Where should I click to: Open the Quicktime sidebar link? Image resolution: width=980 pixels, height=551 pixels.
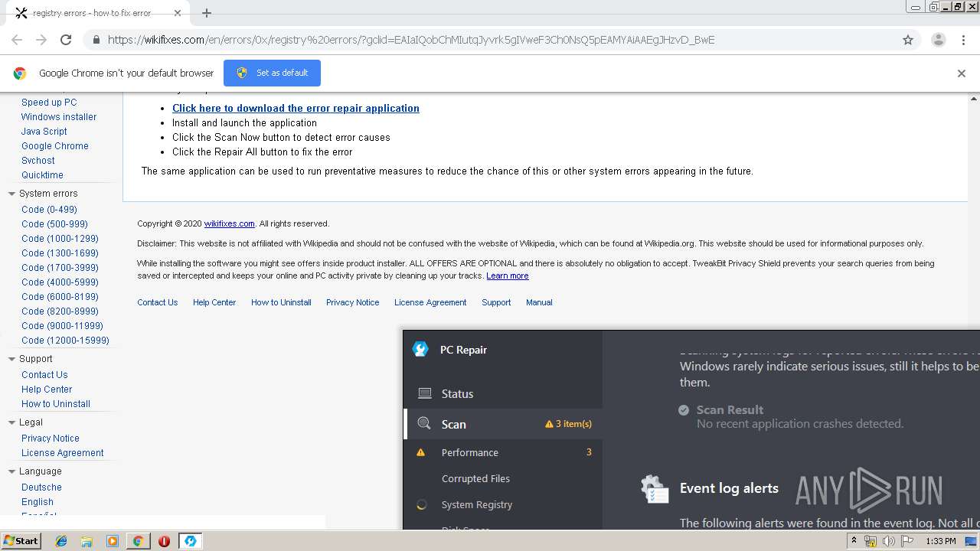coord(42,174)
